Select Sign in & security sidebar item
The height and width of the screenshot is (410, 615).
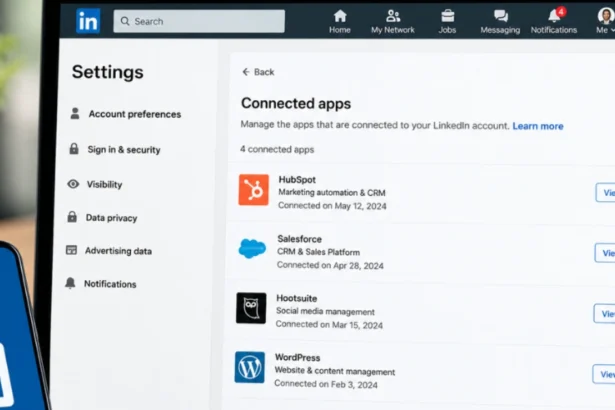[x=115, y=149]
